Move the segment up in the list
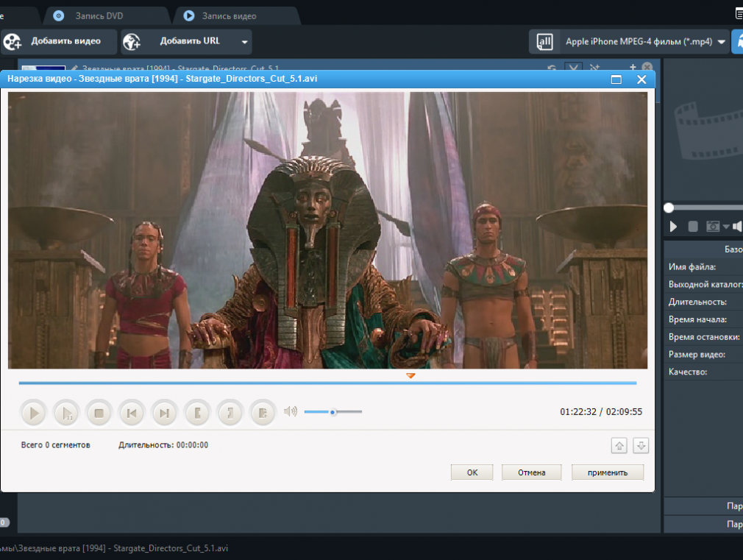The image size is (743, 560). (619, 446)
